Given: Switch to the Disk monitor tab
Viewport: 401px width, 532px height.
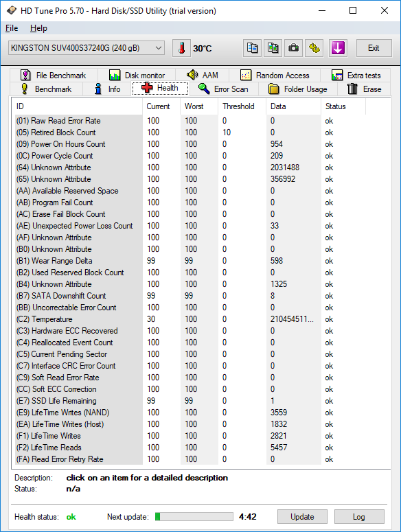Looking at the screenshot, I should [137, 75].
